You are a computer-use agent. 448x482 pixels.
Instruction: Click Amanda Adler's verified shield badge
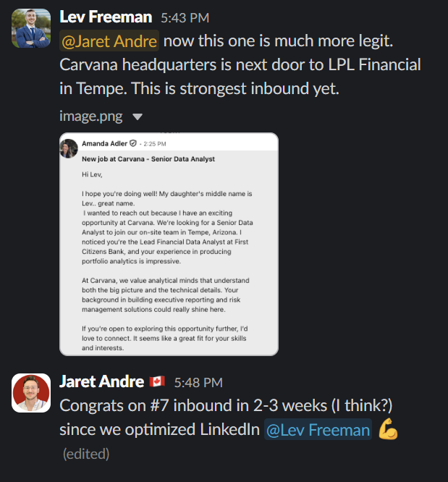(133, 143)
